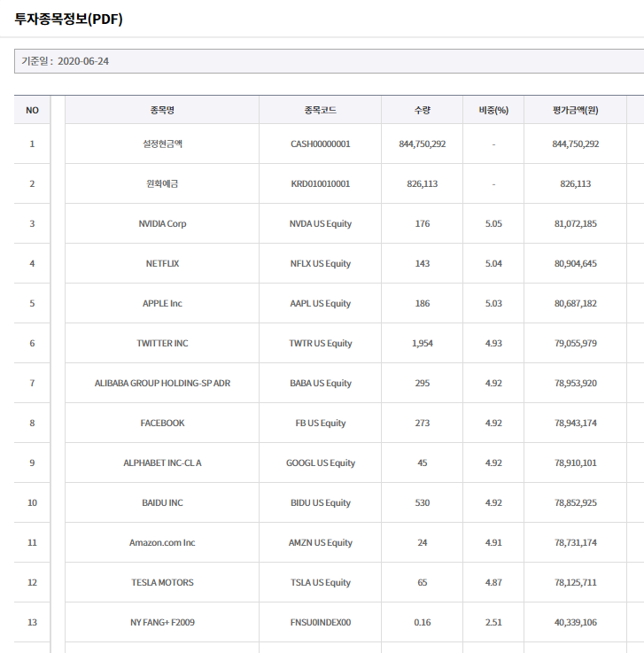Click the NFLX US Equity code
This screenshot has width=644, height=653.
point(321,264)
